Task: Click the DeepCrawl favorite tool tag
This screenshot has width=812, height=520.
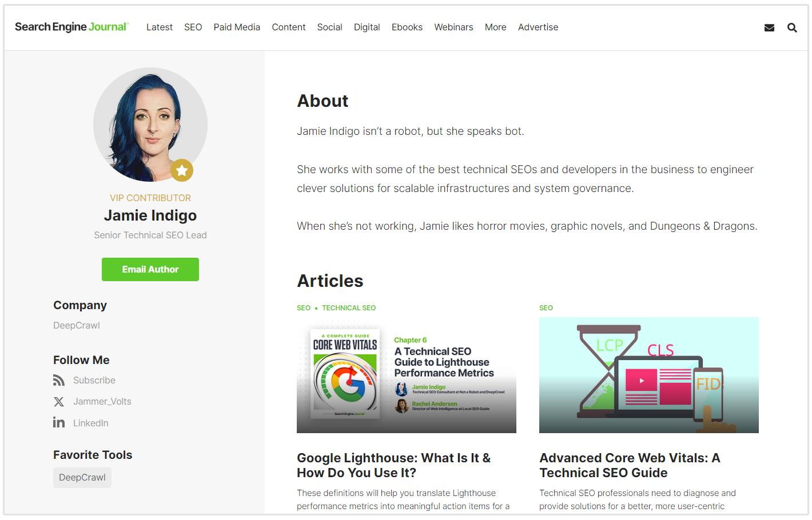Action: (82, 478)
